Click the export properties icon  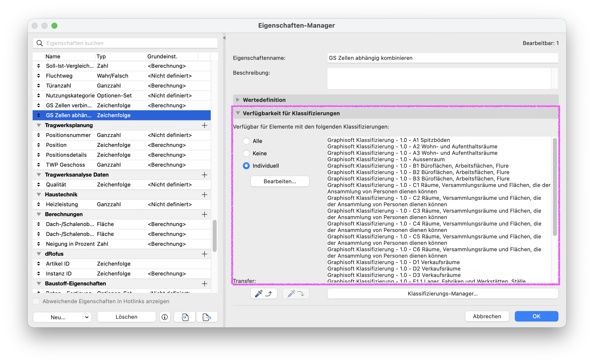point(207,317)
